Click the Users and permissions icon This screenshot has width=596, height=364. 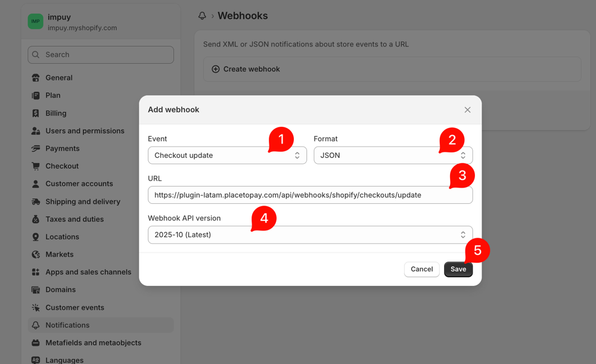pyautogui.click(x=36, y=131)
